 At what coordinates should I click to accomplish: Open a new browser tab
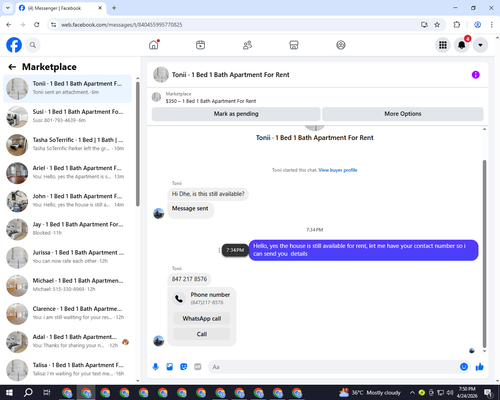click(x=114, y=8)
